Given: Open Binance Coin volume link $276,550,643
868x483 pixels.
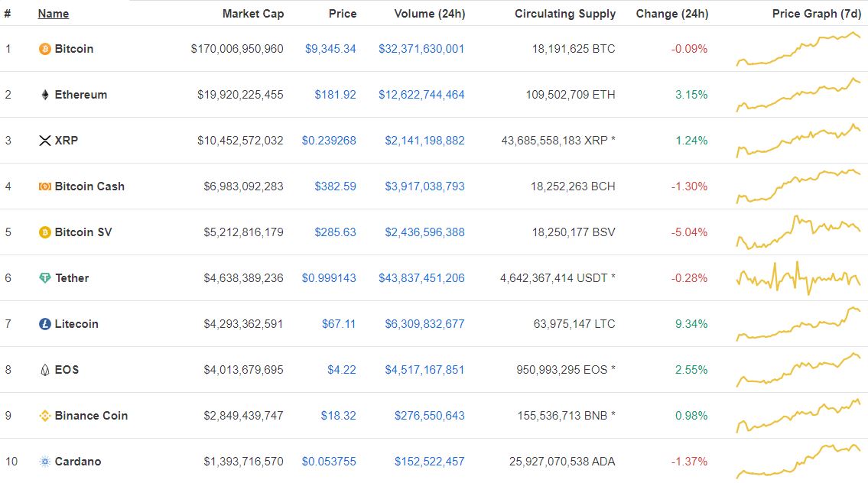Looking at the screenshot, I should click(x=430, y=416).
